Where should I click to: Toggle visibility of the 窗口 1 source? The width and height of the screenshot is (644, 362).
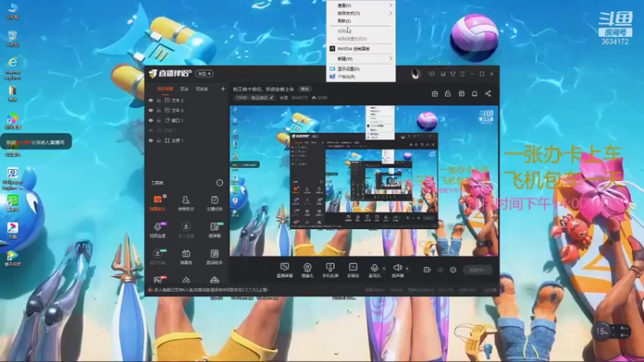[151, 120]
